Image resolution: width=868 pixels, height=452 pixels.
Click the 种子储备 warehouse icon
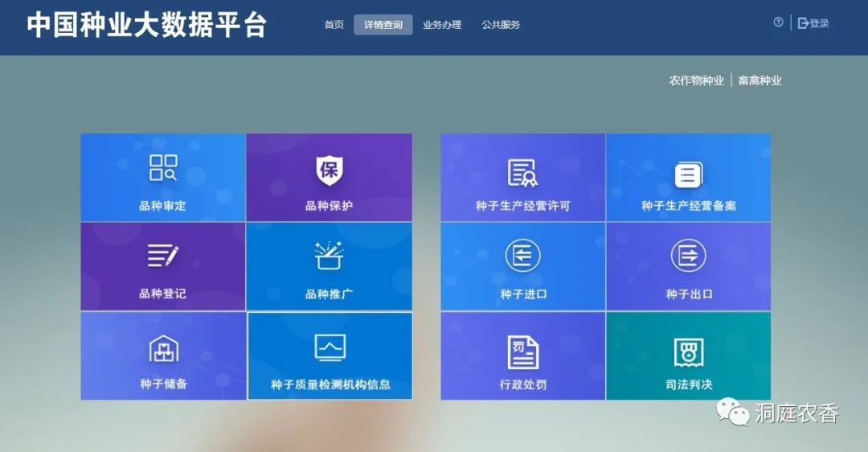point(164,349)
